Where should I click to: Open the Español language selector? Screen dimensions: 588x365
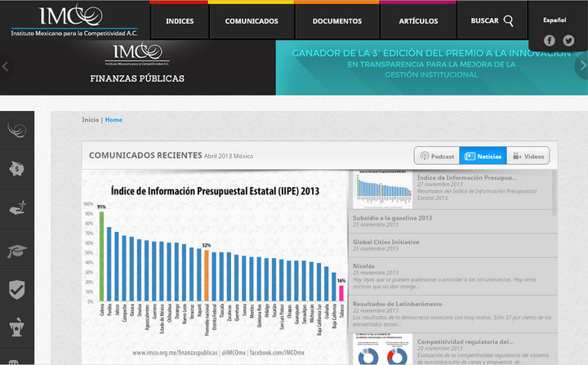click(554, 20)
